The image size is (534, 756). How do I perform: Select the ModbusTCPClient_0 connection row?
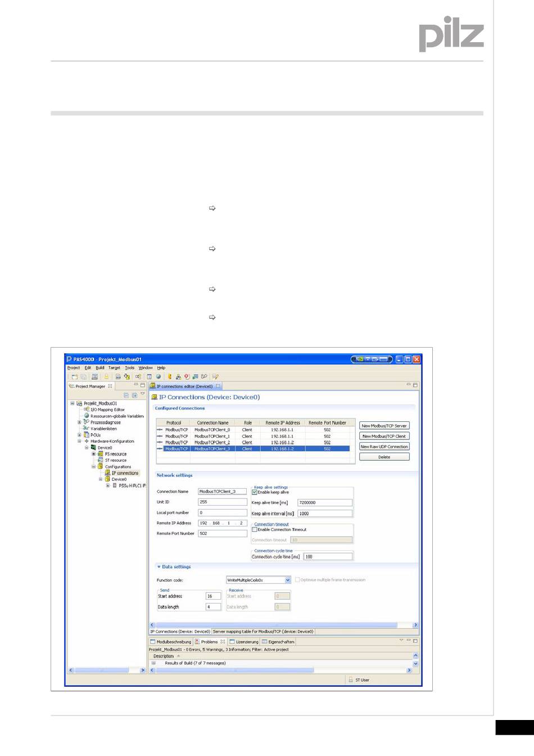253,430
